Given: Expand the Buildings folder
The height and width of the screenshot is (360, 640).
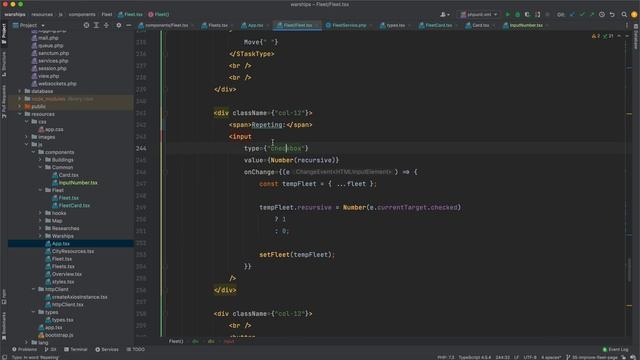Looking at the screenshot, I should click(x=40, y=160).
